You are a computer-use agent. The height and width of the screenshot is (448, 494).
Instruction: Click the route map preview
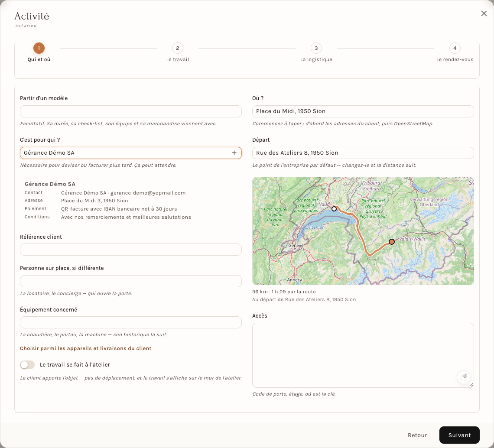(x=363, y=231)
